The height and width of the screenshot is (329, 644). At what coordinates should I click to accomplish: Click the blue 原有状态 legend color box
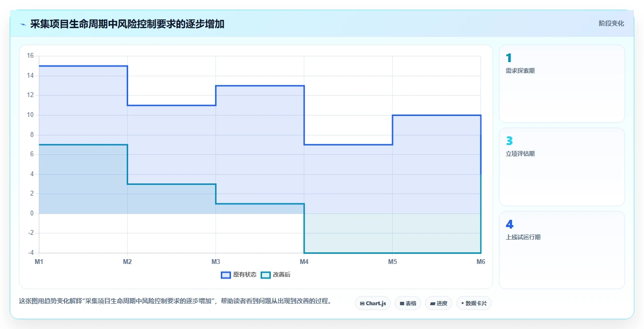(226, 275)
